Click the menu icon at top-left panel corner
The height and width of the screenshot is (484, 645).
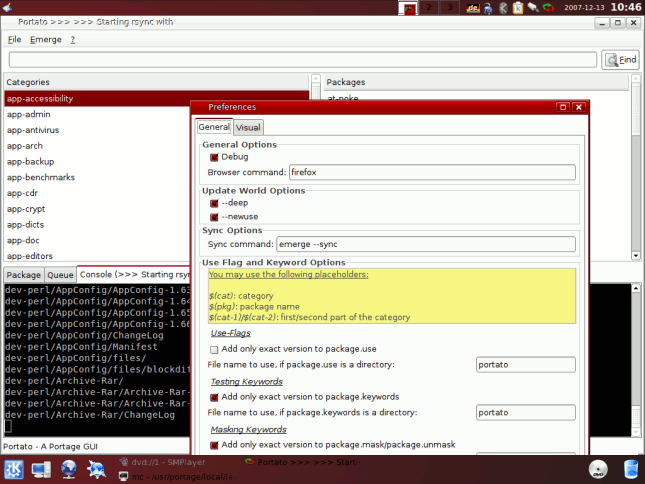7,7
